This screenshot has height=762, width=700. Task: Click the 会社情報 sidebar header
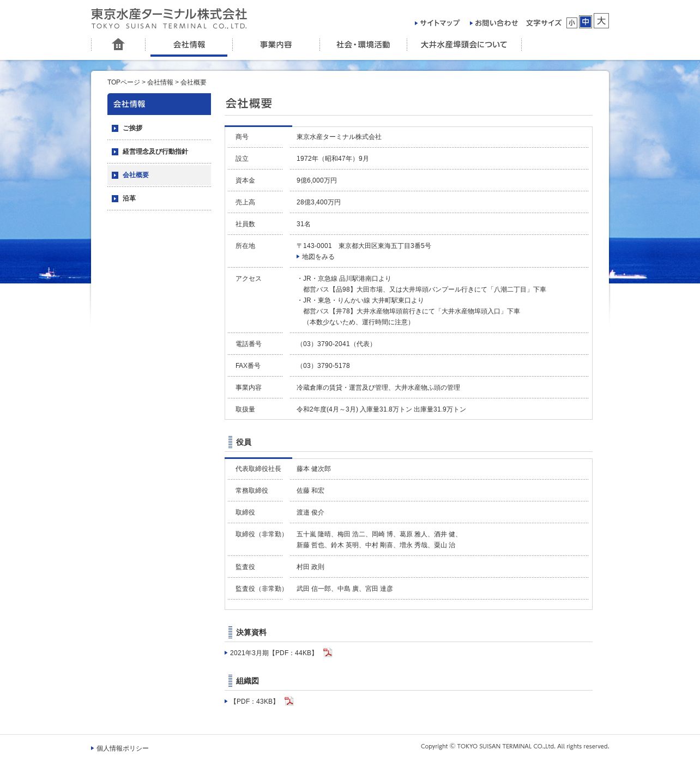point(159,104)
